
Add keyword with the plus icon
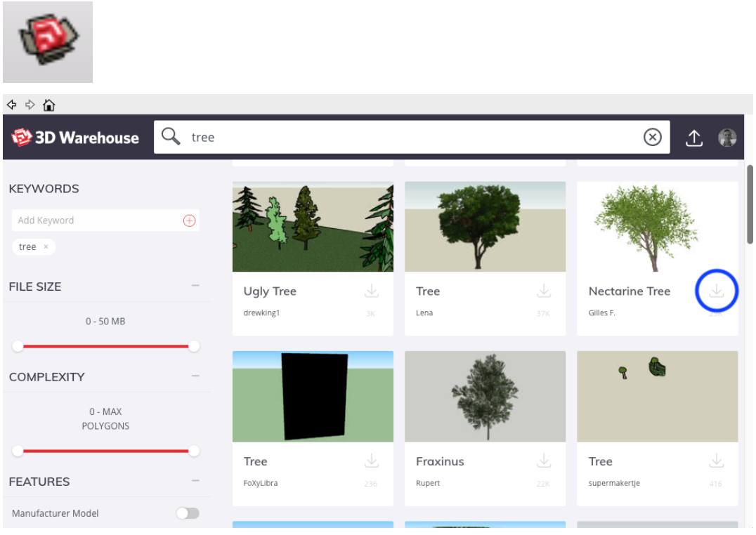(x=190, y=220)
